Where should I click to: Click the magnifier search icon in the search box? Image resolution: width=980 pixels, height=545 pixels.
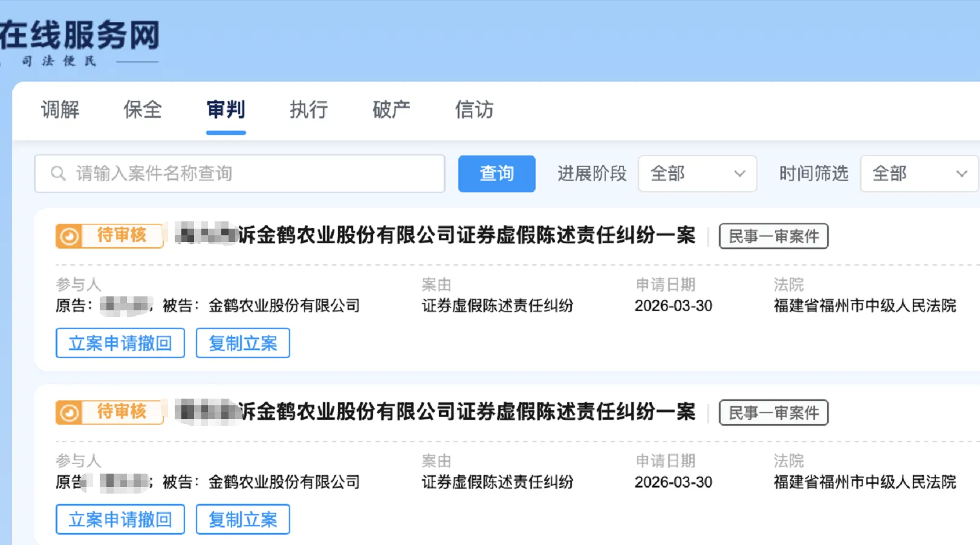tap(58, 174)
